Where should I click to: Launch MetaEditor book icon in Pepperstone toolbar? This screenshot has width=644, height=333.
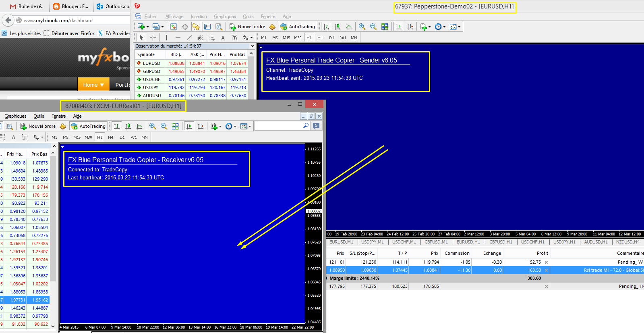pos(272,27)
